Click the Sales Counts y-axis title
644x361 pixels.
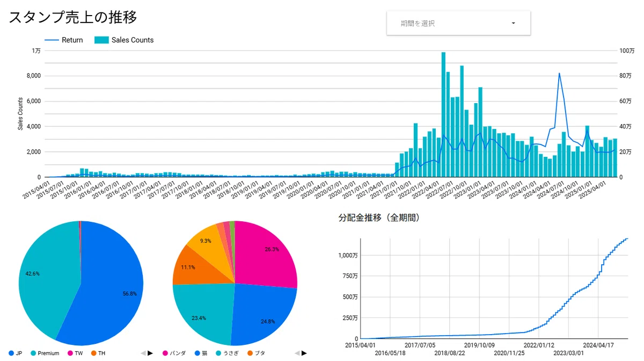tap(20, 113)
